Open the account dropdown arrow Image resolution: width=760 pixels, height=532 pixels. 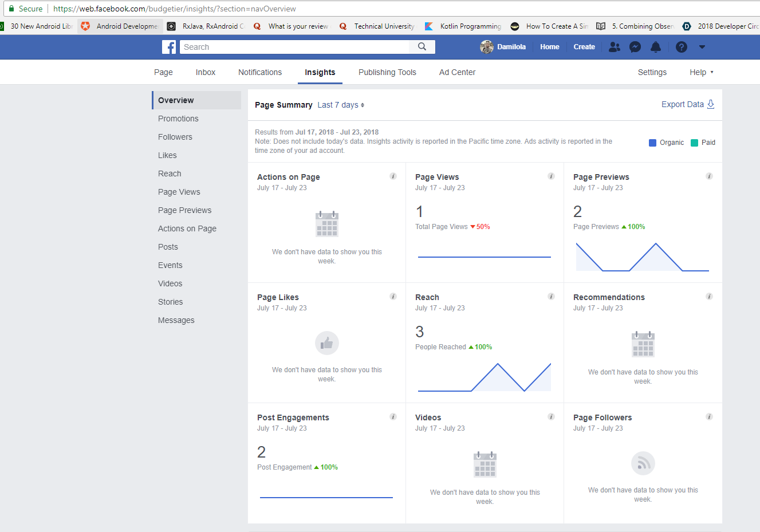(702, 47)
